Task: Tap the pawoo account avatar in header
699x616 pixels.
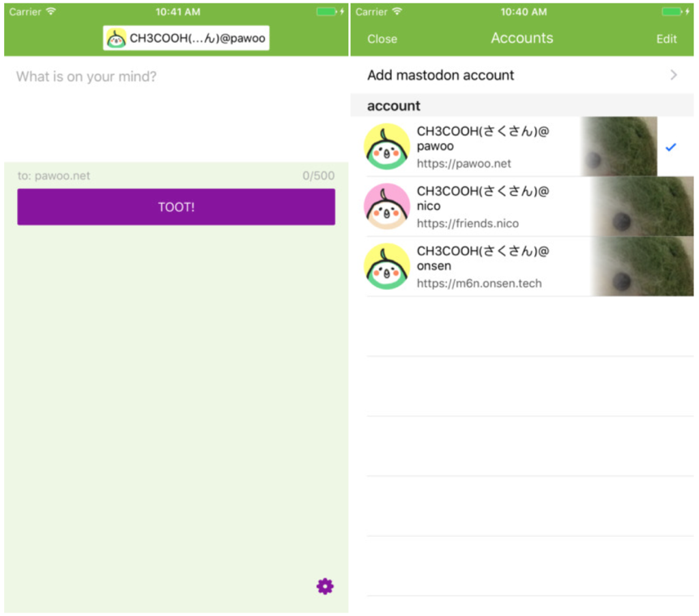Action: (x=116, y=38)
